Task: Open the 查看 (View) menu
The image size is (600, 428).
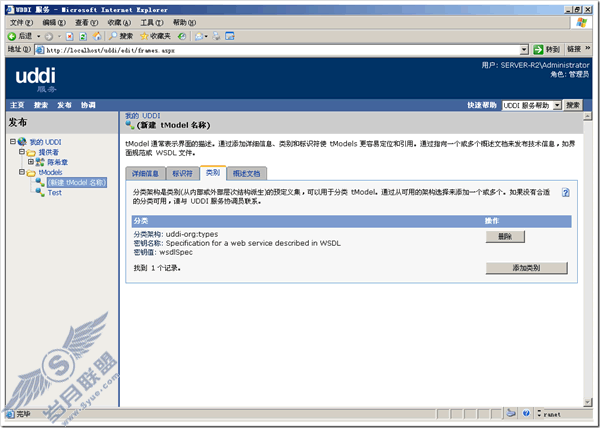Action: [x=86, y=23]
